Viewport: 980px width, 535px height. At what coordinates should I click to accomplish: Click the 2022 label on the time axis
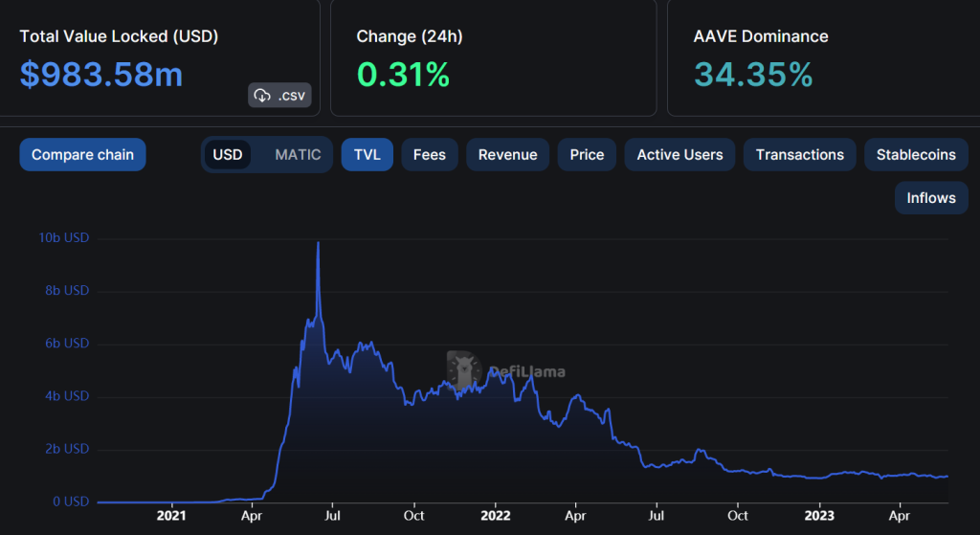(495, 516)
